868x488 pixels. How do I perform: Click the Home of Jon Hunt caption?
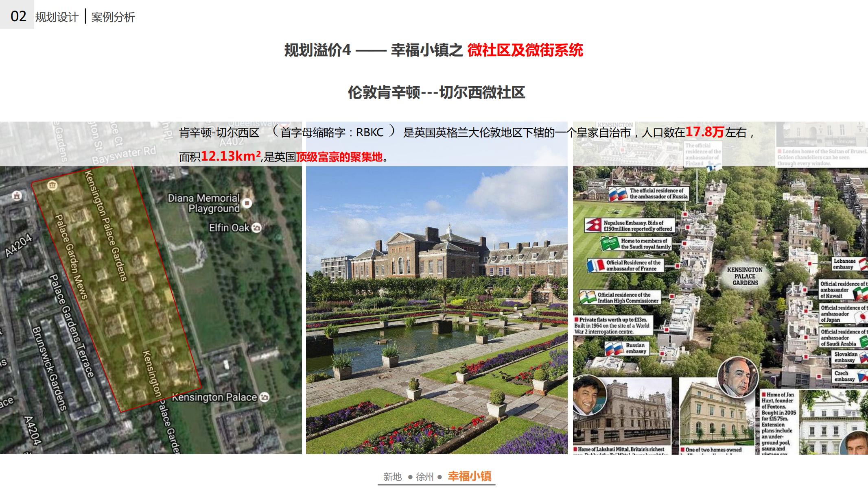[779, 421]
